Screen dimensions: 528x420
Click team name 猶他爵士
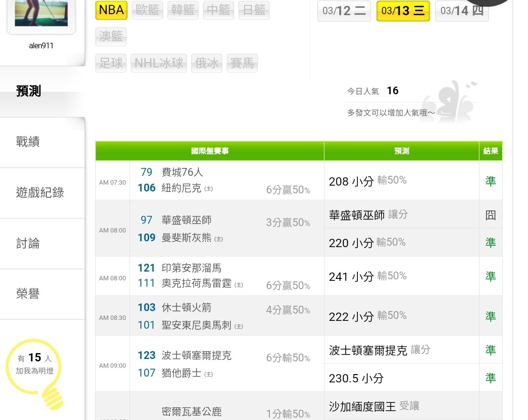(181, 373)
